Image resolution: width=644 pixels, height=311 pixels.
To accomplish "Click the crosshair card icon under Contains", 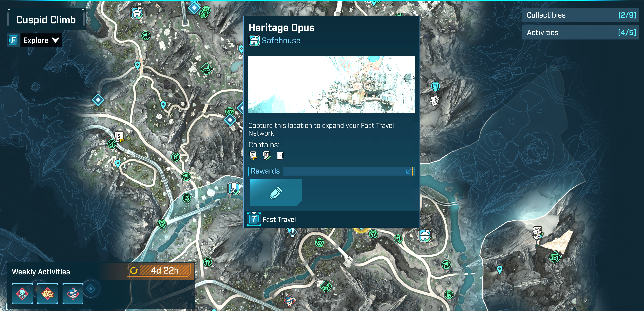I will [x=280, y=156].
